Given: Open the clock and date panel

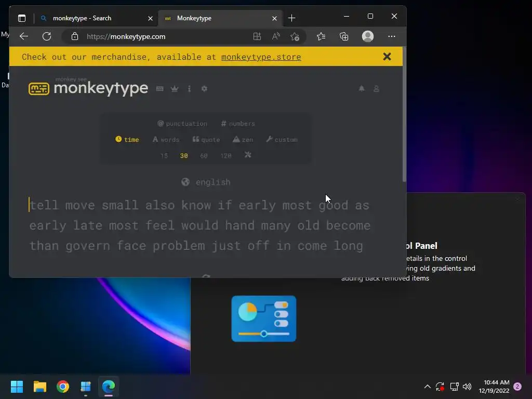Looking at the screenshot, I should [x=494, y=387].
